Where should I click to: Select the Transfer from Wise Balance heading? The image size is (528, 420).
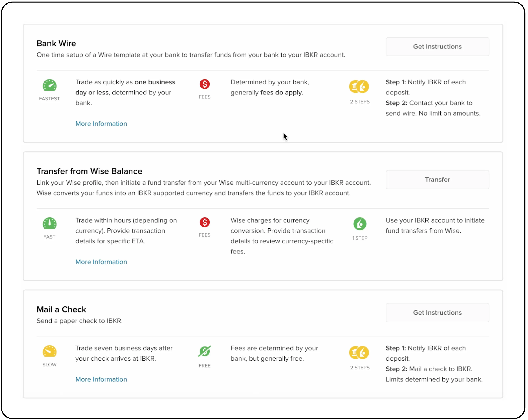[89, 171]
